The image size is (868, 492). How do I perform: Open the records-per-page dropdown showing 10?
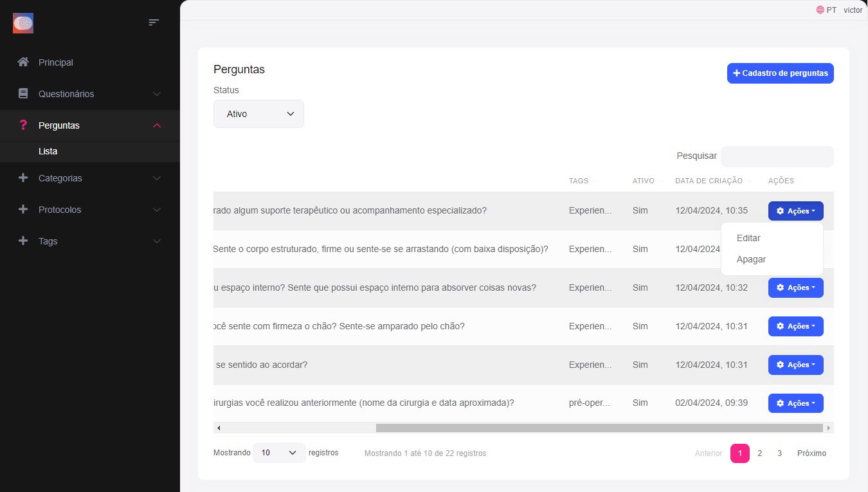click(279, 453)
